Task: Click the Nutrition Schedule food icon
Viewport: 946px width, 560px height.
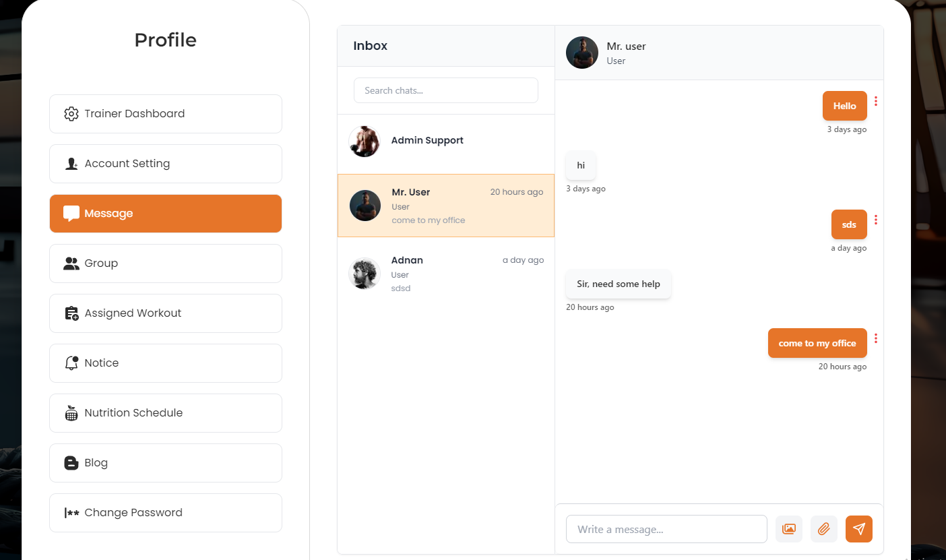Action: point(71,413)
